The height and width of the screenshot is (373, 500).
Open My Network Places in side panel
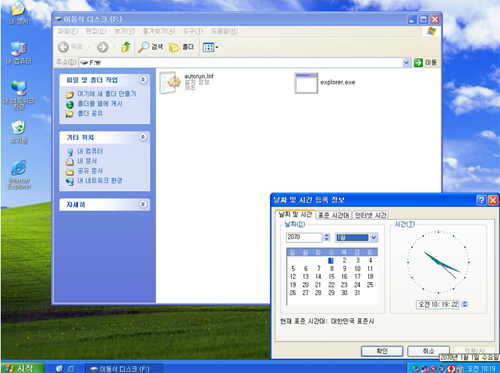[x=94, y=181]
